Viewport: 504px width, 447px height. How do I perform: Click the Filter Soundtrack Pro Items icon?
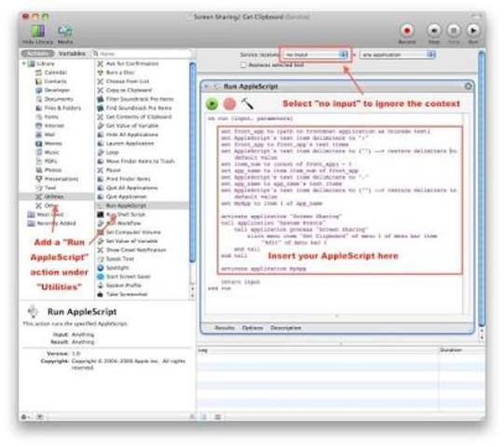(101, 99)
